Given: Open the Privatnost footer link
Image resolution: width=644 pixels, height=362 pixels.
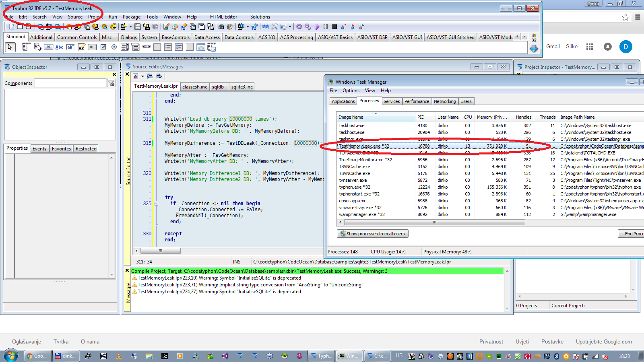Looking at the screenshot, I should click(x=491, y=341).
